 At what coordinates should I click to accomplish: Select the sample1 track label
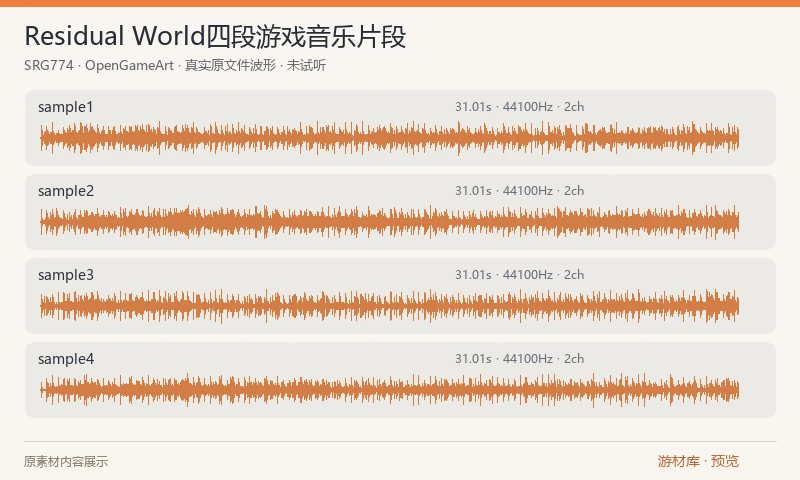(x=66, y=107)
